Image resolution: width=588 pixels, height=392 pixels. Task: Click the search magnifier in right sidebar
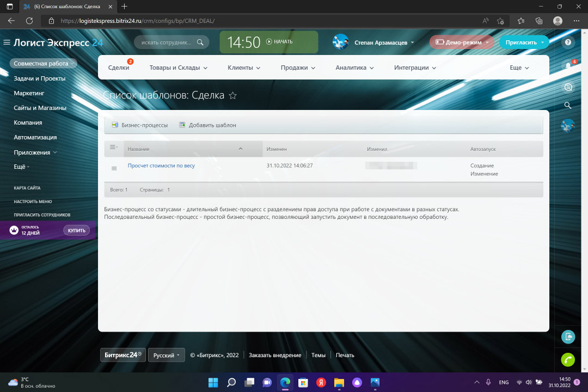(x=568, y=106)
